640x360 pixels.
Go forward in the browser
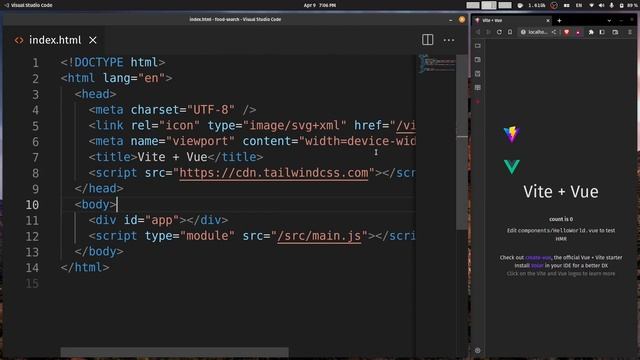(488, 32)
